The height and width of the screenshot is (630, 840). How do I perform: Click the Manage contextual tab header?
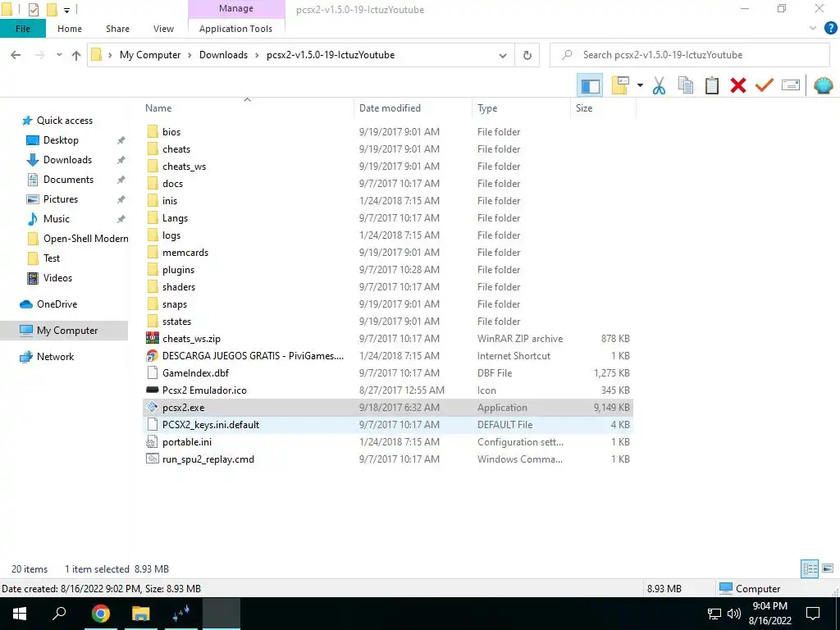click(236, 8)
